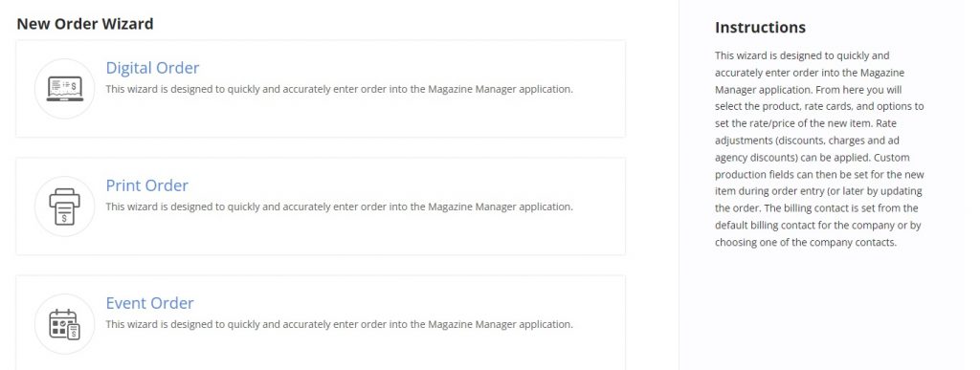Image resolution: width=980 pixels, height=370 pixels.
Task: Click the Instructions paragraph text
Action: coord(819,148)
